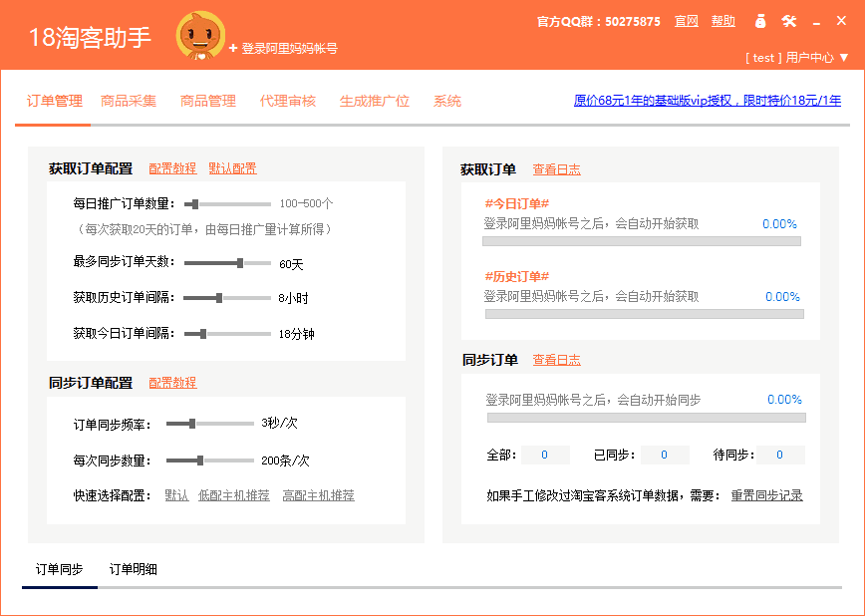Go to the 生成推广位 tab
This screenshot has width=865, height=616.
click(375, 101)
